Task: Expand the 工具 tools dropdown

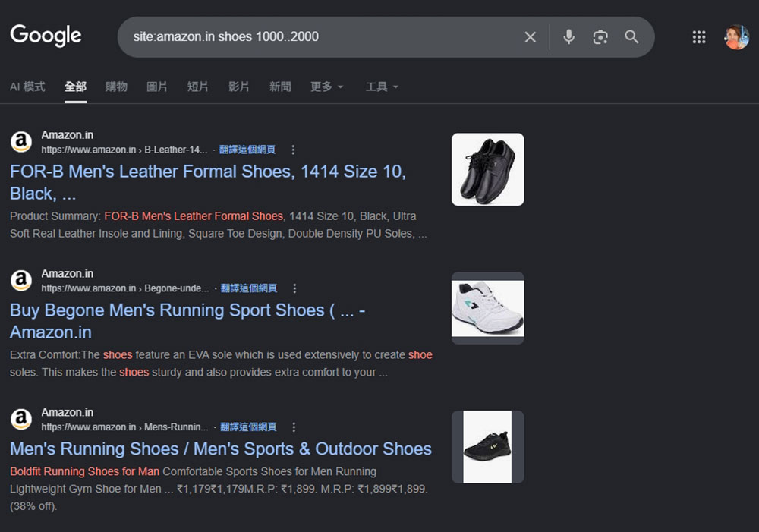Action: coord(382,87)
